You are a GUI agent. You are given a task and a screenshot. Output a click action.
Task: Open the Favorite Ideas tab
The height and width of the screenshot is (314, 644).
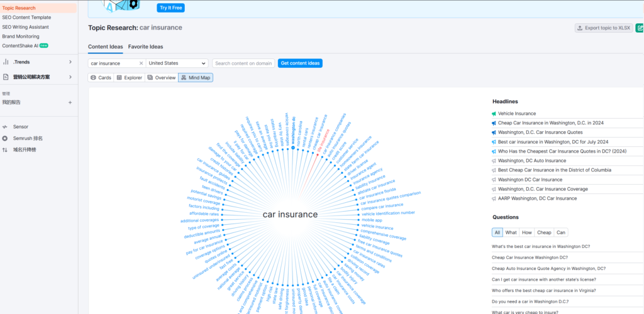[145, 46]
